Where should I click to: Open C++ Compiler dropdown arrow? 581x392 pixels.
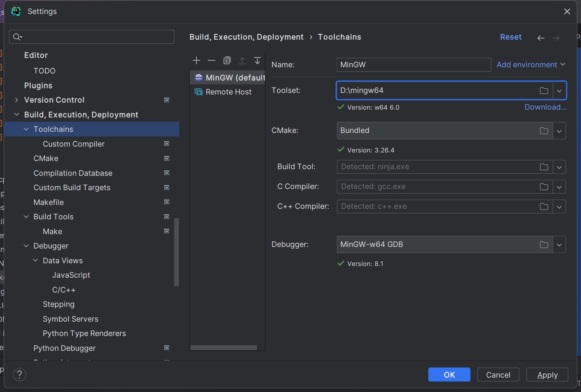[559, 207]
